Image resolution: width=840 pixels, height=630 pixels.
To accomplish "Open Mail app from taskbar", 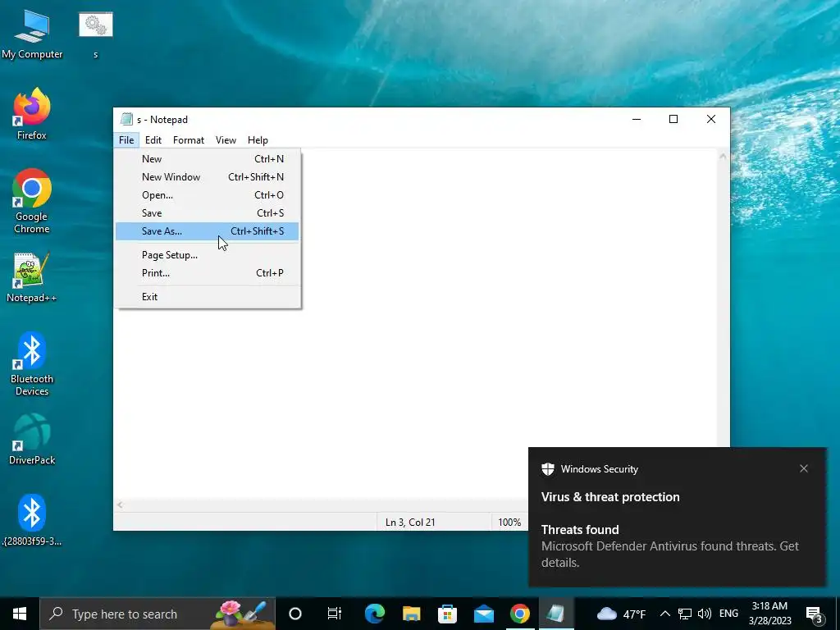I will point(484,614).
